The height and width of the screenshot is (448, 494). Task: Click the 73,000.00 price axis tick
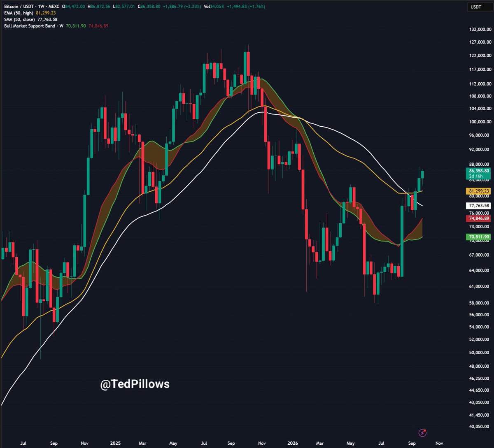[479, 227]
